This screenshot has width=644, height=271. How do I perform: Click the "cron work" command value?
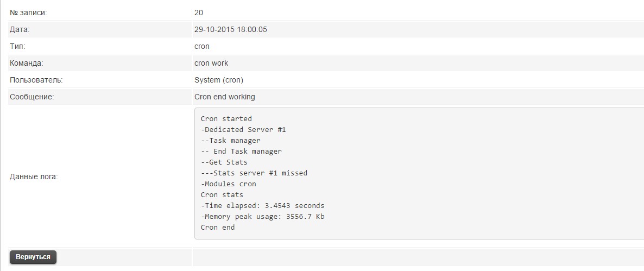tap(211, 63)
